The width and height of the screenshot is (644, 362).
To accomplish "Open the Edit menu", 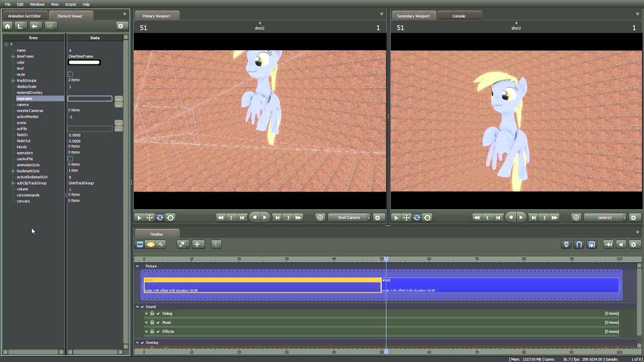I will point(20,5).
